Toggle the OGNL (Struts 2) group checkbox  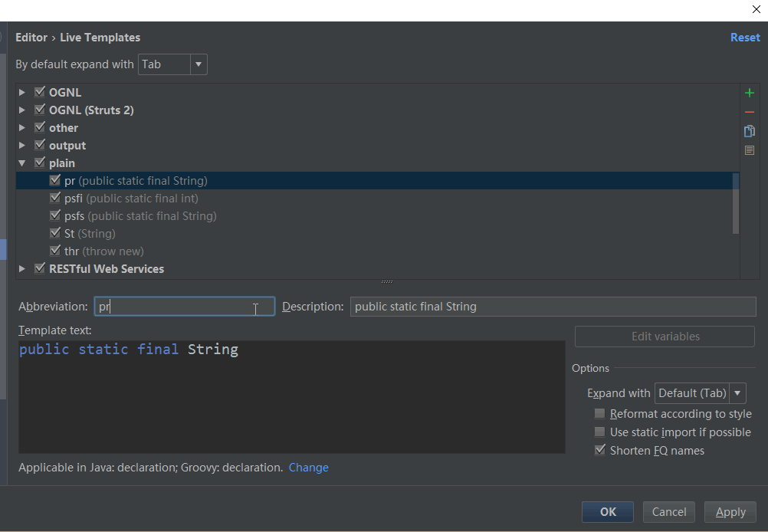coord(40,110)
